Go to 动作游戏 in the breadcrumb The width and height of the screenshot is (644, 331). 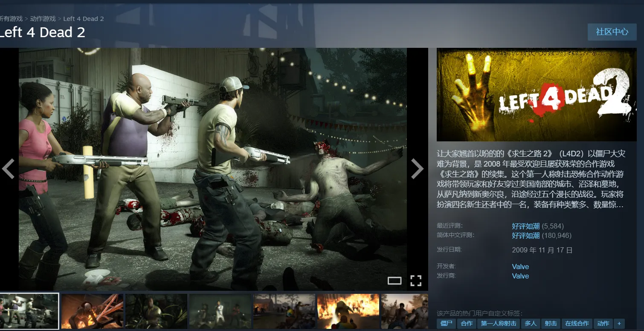pyautogui.click(x=43, y=19)
